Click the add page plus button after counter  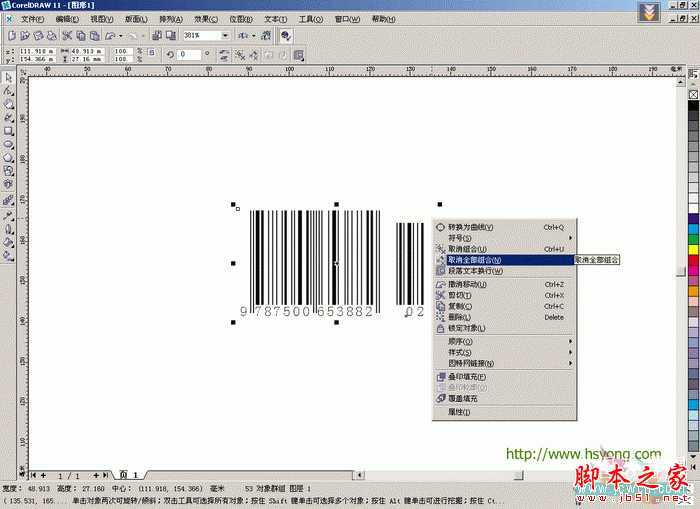[96, 476]
